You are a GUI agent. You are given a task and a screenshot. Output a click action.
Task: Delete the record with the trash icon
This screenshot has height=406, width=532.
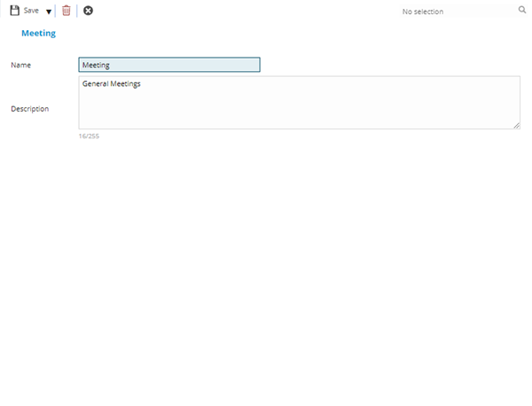point(66,11)
